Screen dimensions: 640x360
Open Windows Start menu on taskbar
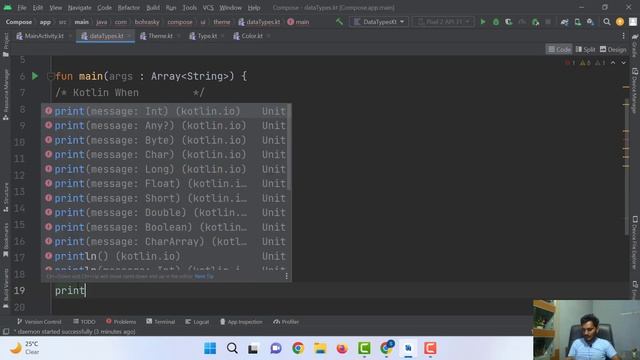[x=210, y=348]
